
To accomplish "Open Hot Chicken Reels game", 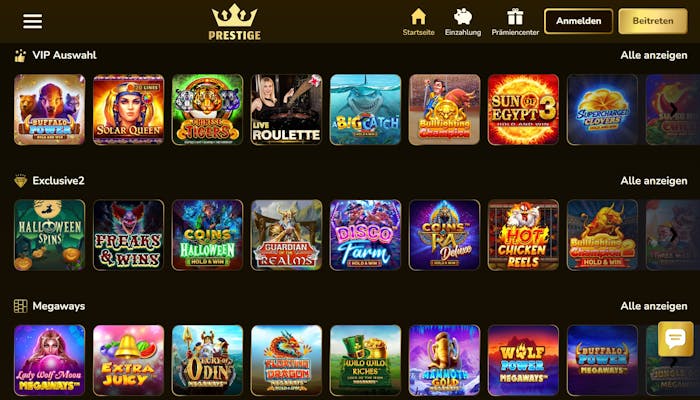I will (x=523, y=235).
